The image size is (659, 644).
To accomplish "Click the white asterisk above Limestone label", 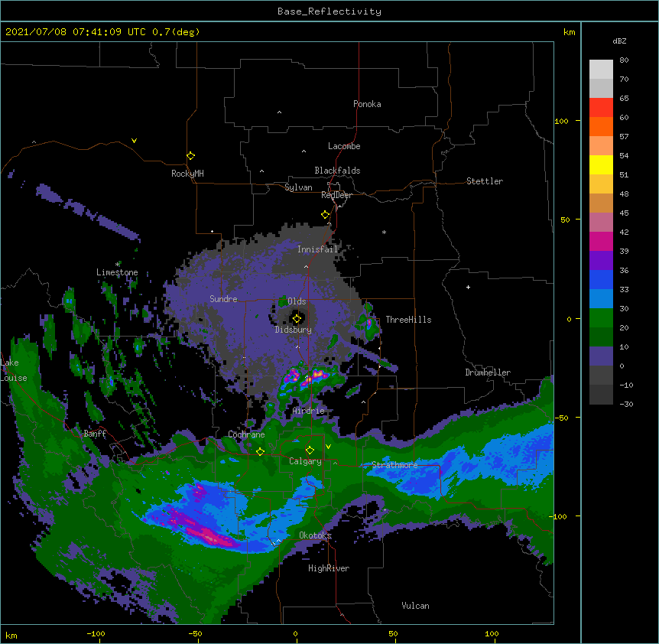I will [x=117, y=265].
